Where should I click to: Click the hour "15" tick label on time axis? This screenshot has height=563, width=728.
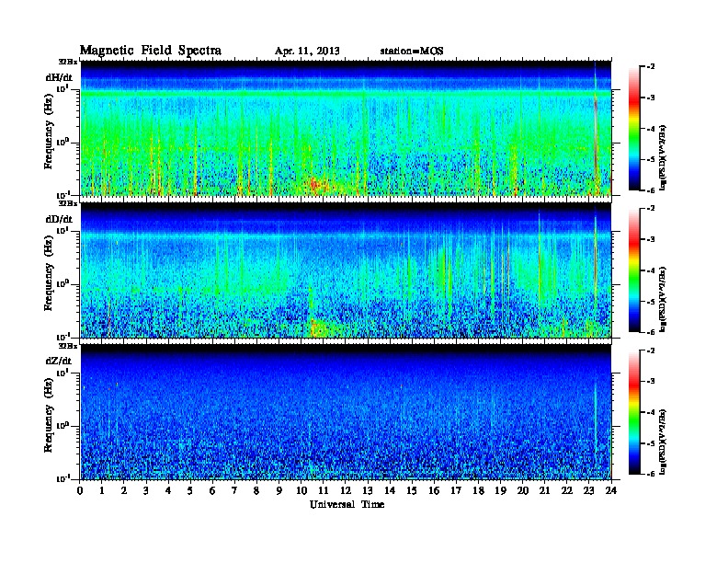click(412, 490)
